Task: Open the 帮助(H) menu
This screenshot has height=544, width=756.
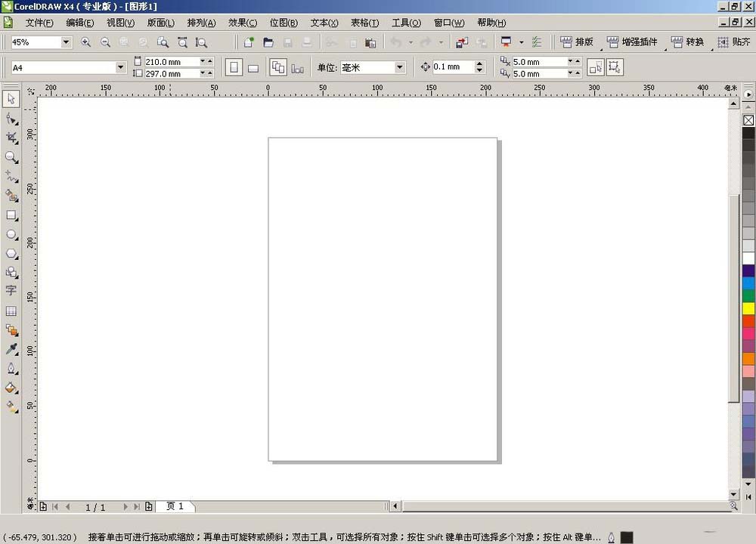Action: 491,23
